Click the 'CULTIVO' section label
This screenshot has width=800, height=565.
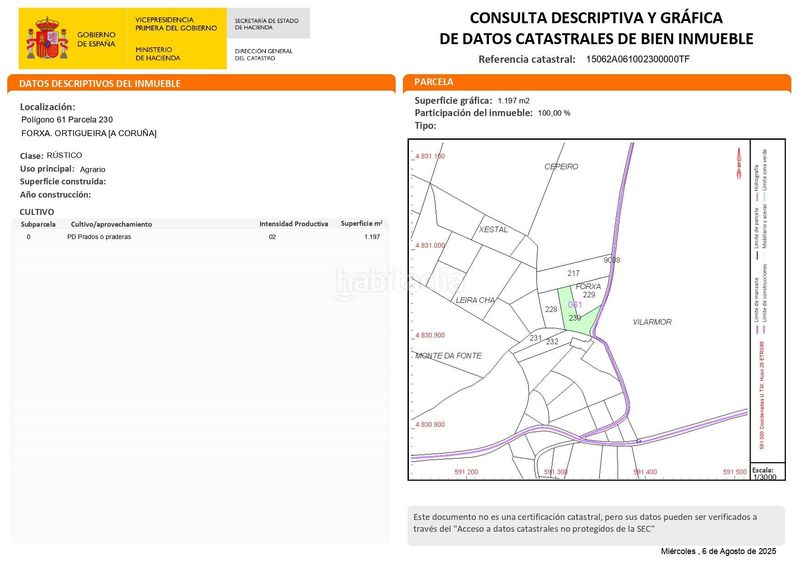(x=37, y=212)
